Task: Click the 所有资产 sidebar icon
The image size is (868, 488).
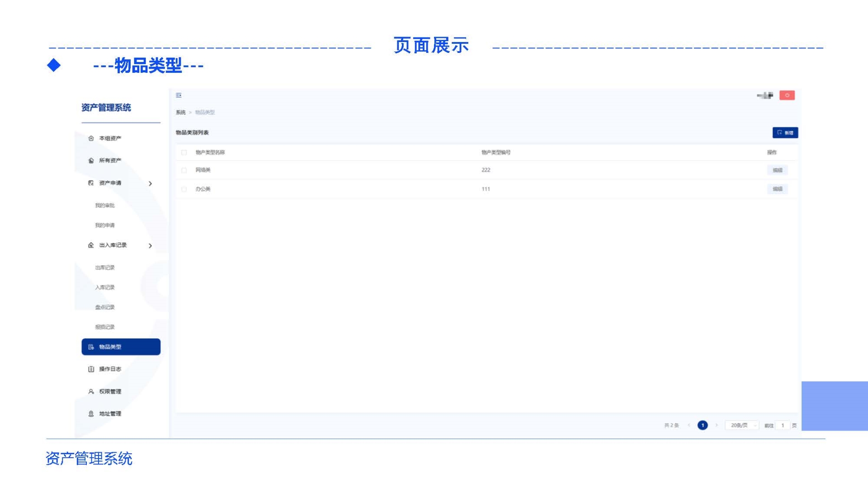Action: pyautogui.click(x=91, y=160)
